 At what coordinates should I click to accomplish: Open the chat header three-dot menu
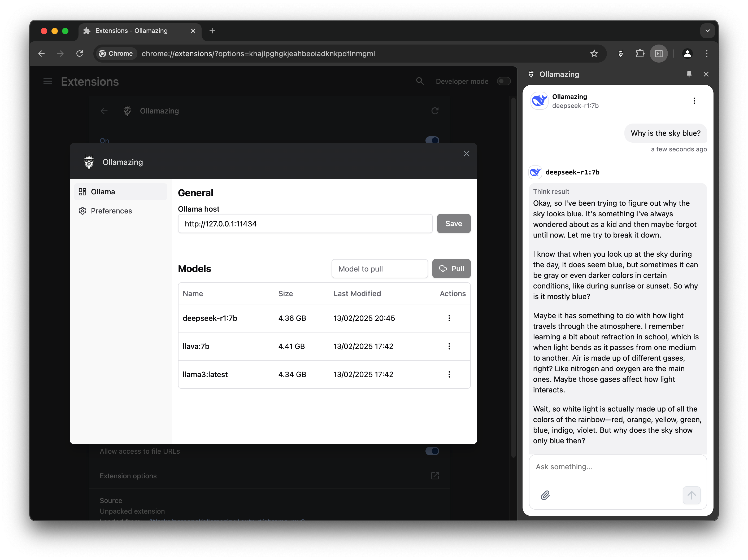click(694, 101)
